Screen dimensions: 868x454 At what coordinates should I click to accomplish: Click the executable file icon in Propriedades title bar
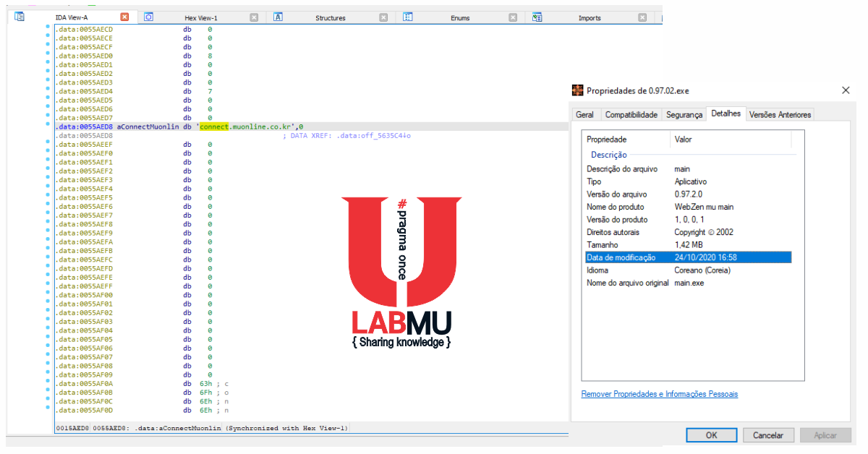click(577, 90)
